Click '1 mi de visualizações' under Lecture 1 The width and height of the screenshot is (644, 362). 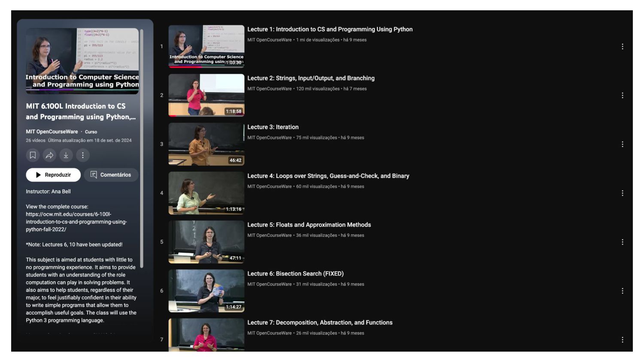point(318,40)
